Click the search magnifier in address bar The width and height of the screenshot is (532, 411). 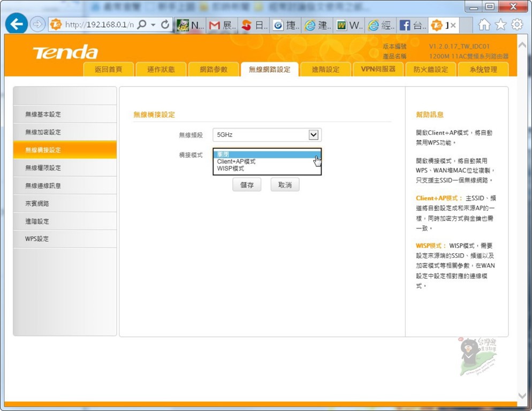(142, 25)
